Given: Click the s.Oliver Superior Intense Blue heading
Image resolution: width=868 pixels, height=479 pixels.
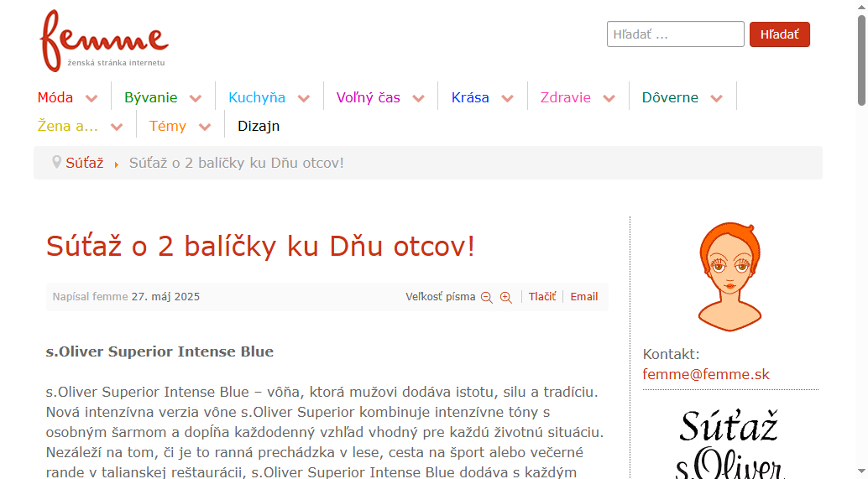Looking at the screenshot, I should [159, 351].
